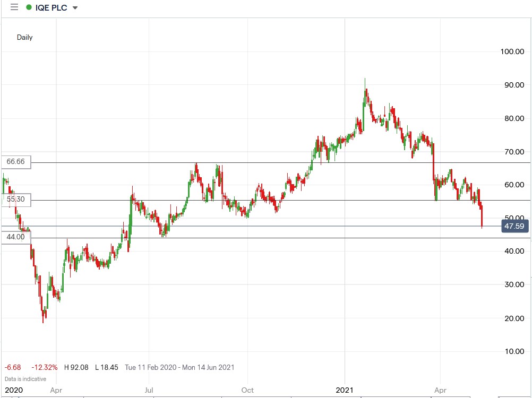Open the hamburger menu icon
532x398 pixels.
pos(14,7)
